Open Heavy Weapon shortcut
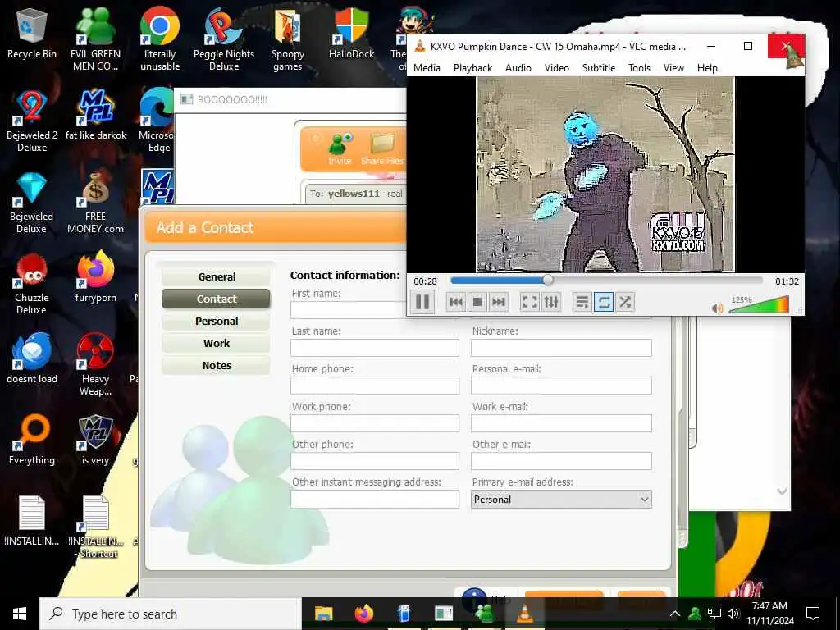Screen dimensions: 840x630 point(95,365)
